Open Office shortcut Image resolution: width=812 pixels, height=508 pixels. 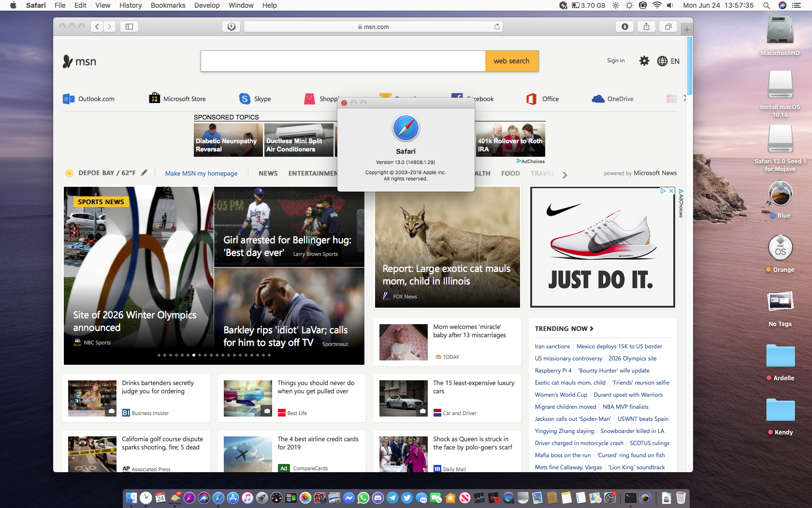pyautogui.click(x=543, y=99)
